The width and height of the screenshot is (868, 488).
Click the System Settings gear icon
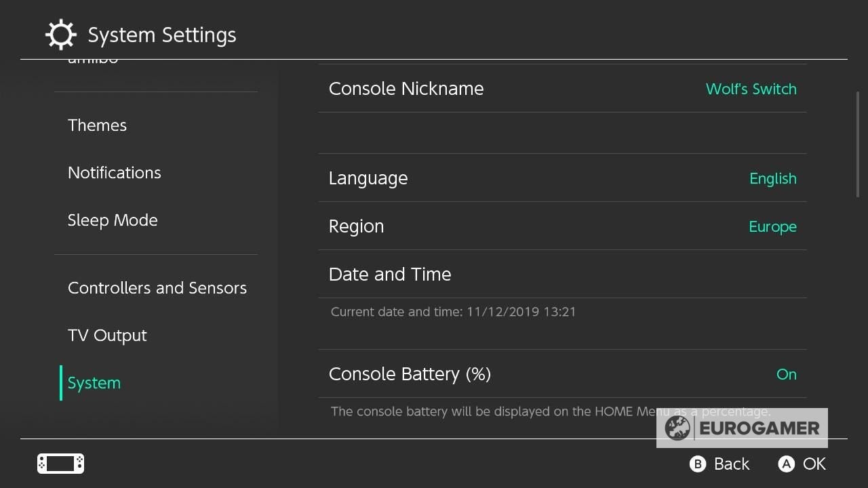click(x=60, y=35)
